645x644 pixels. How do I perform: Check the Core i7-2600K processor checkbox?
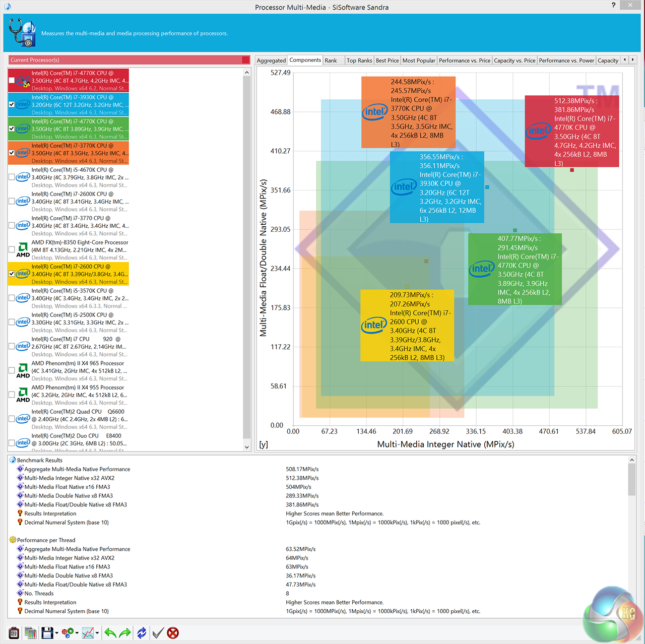pyautogui.click(x=12, y=202)
